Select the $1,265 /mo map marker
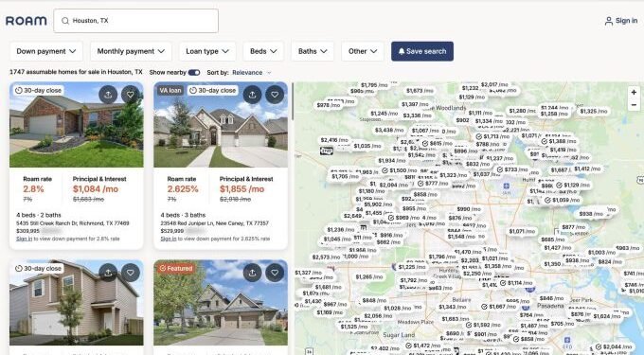The image size is (644, 355). [368, 277]
